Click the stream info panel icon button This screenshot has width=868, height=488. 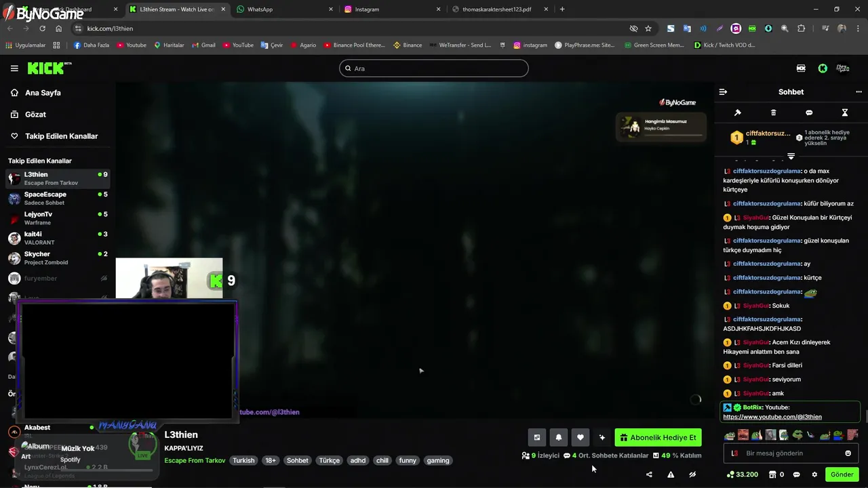(537, 438)
